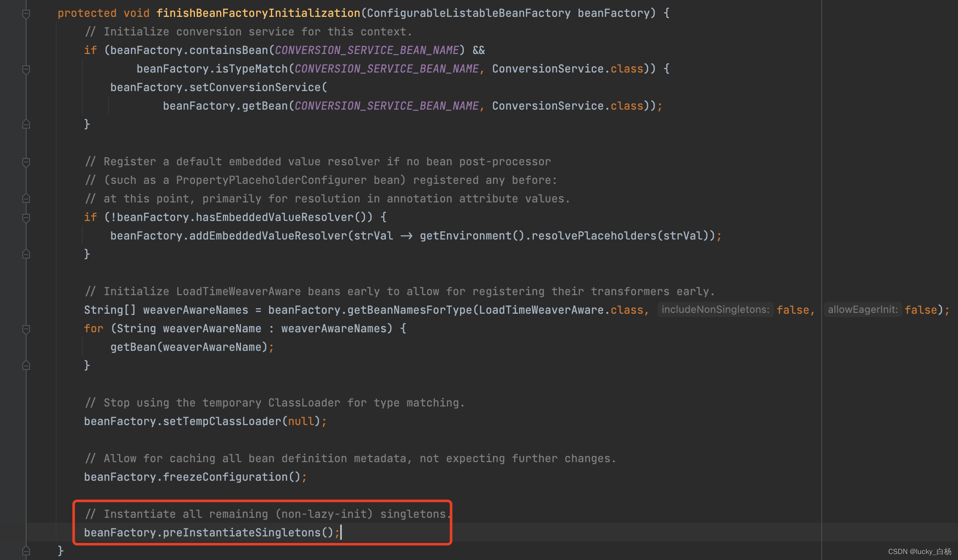Click the includeNonSingletons inlay hint
The height and width of the screenshot is (560, 958).
715,310
